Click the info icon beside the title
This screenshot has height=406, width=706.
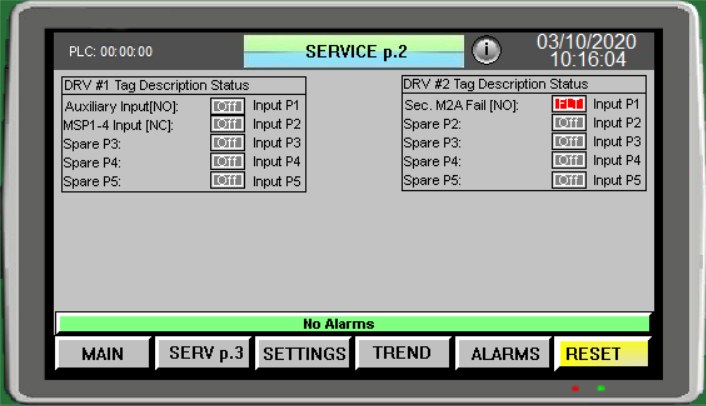(x=486, y=50)
